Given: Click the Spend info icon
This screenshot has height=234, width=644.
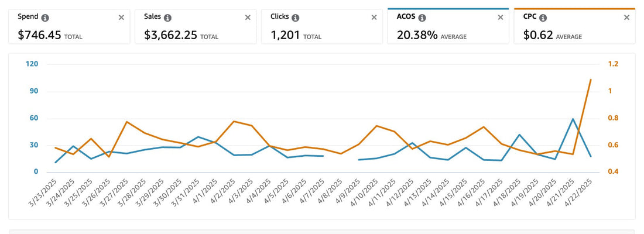Looking at the screenshot, I should [x=46, y=18].
